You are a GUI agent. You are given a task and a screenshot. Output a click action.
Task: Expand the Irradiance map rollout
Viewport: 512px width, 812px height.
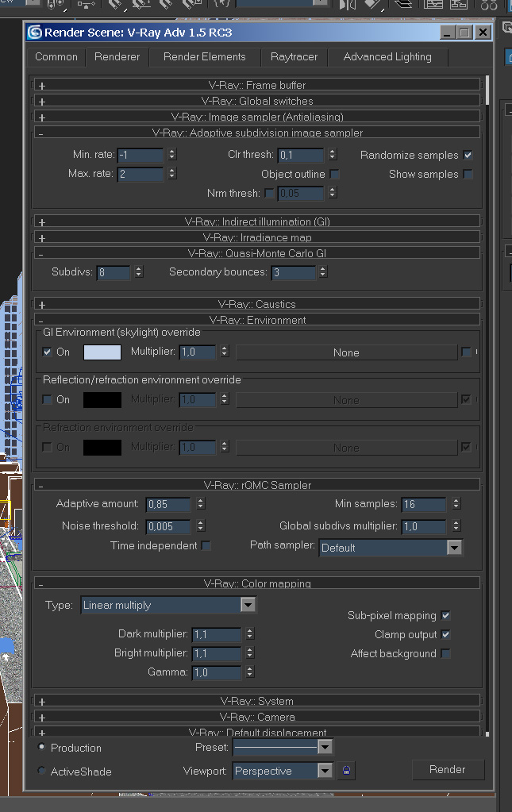257,237
